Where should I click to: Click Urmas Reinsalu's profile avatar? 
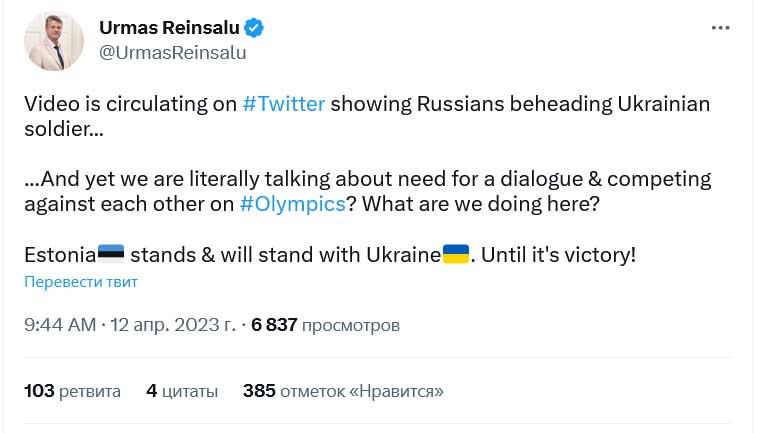54,41
